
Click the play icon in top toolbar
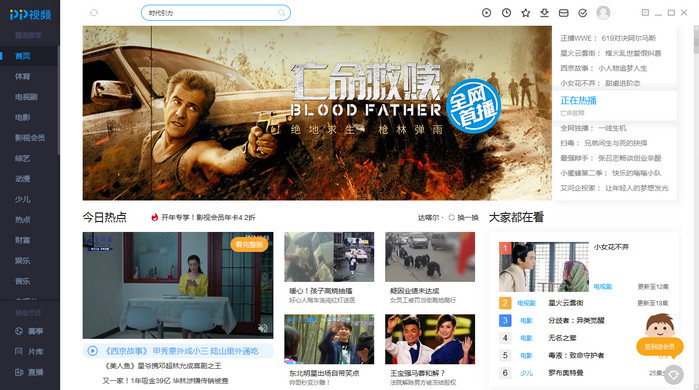(486, 13)
